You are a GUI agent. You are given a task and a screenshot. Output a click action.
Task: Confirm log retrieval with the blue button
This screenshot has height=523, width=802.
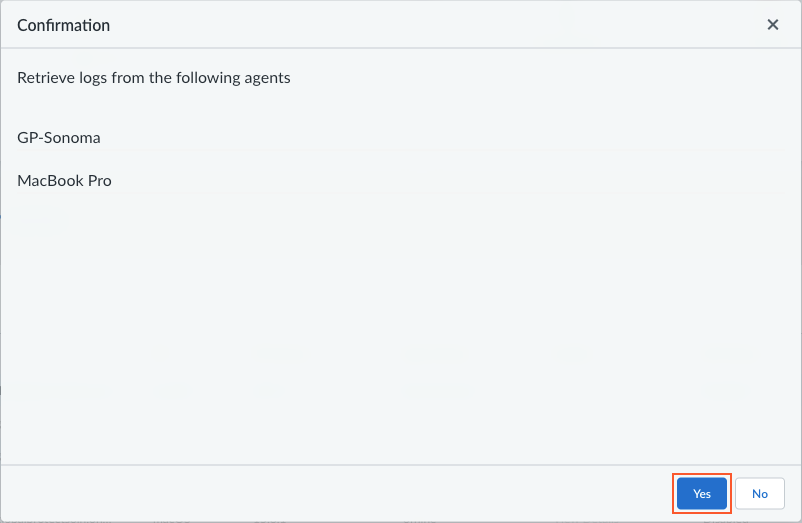coord(702,494)
